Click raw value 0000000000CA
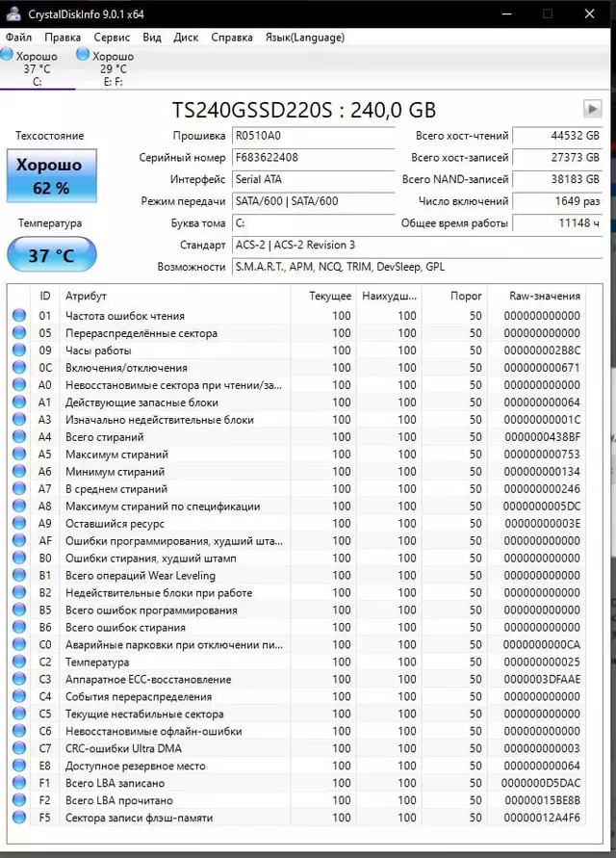 point(542,644)
